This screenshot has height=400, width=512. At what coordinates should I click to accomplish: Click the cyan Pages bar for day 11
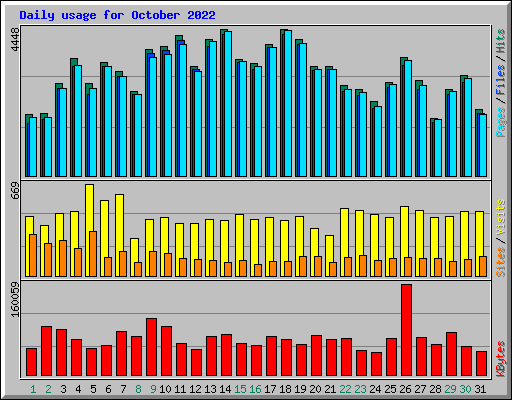(183, 110)
